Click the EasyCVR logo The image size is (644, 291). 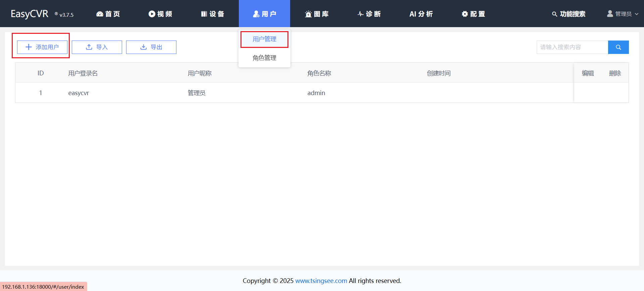pos(30,14)
